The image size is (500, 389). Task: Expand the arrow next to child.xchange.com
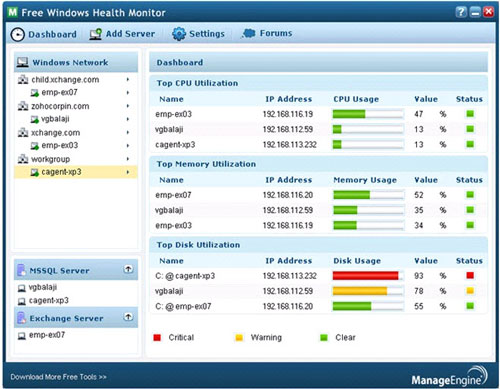click(128, 80)
